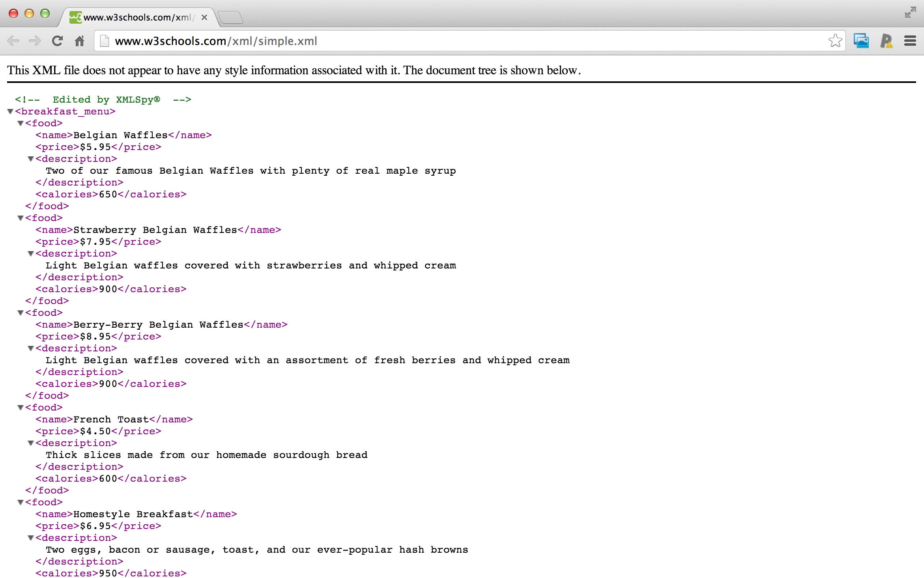Click the 'Edited by XMLSpy' comment
The width and height of the screenshot is (924, 578).
click(x=103, y=99)
